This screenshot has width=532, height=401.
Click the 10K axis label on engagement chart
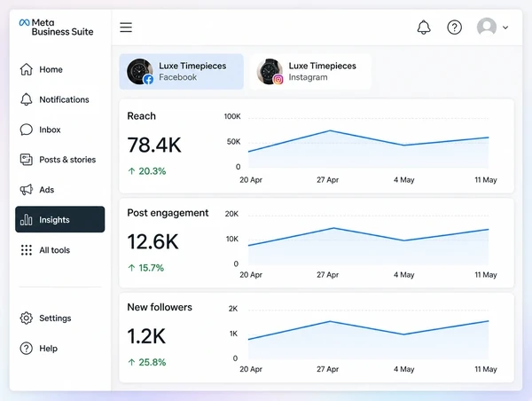(232, 239)
